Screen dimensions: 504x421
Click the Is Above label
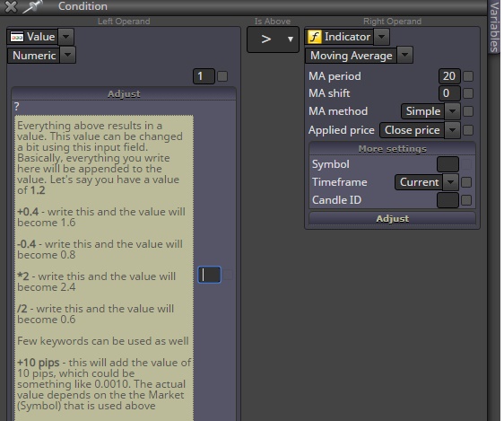click(273, 22)
